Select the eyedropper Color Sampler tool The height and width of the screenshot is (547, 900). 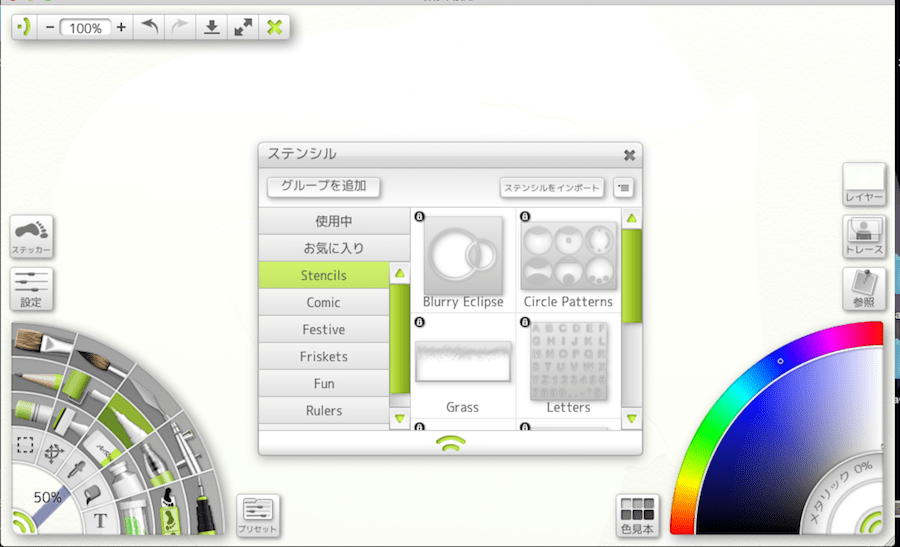(76, 470)
